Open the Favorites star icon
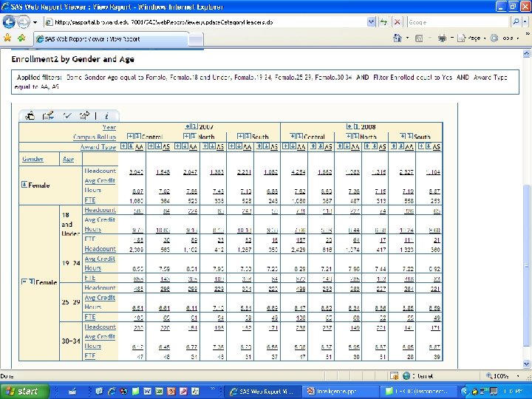This screenshot has width=532, height=399. tap(7, 37)
